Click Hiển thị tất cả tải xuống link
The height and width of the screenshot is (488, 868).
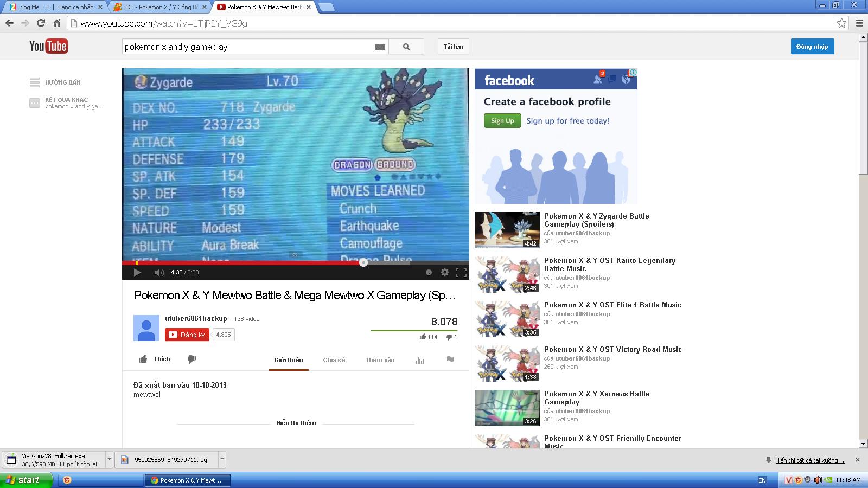pos(809,460)
